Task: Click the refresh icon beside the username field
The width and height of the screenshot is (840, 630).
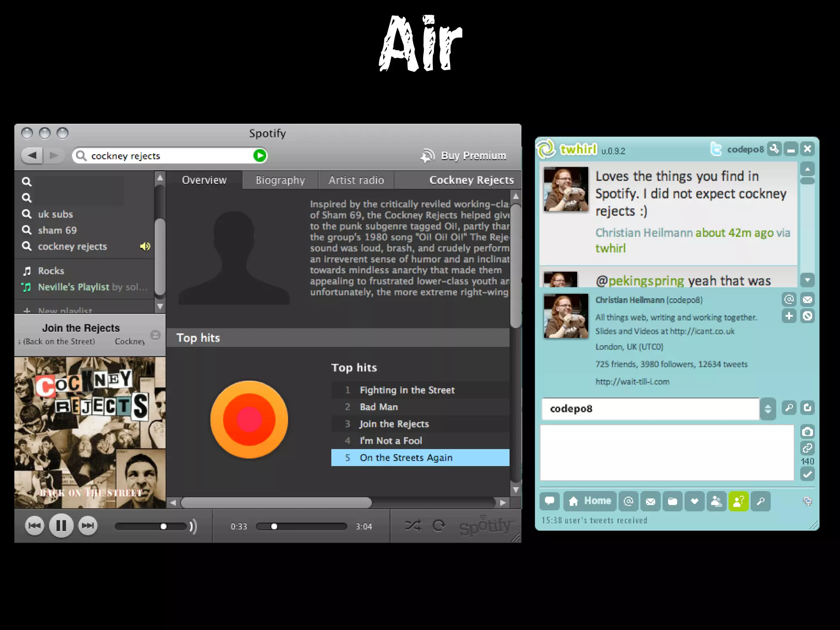Action: (808, 408)
